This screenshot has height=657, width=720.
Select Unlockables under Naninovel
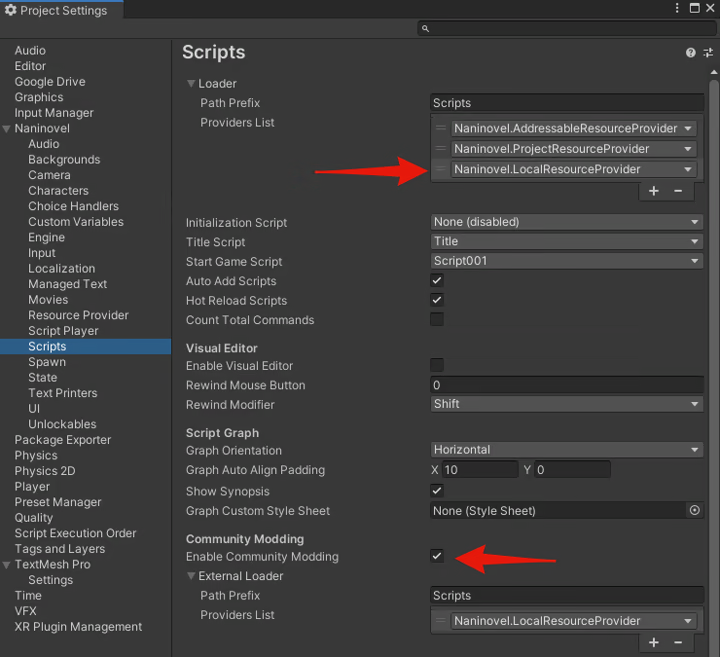[x=62, y=424]
